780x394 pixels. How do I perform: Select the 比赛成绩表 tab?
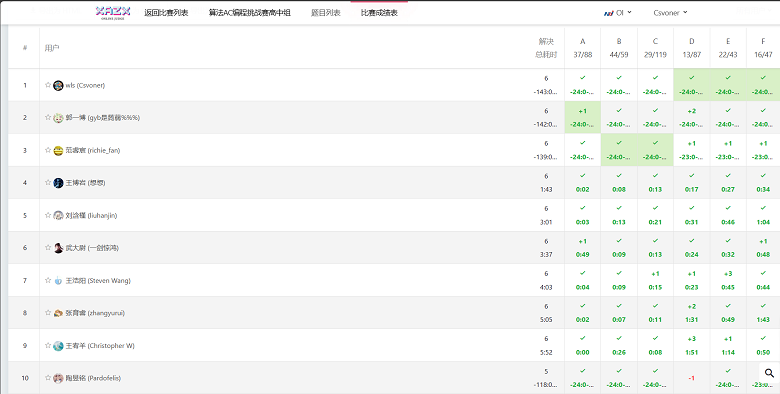pos(379,13)
